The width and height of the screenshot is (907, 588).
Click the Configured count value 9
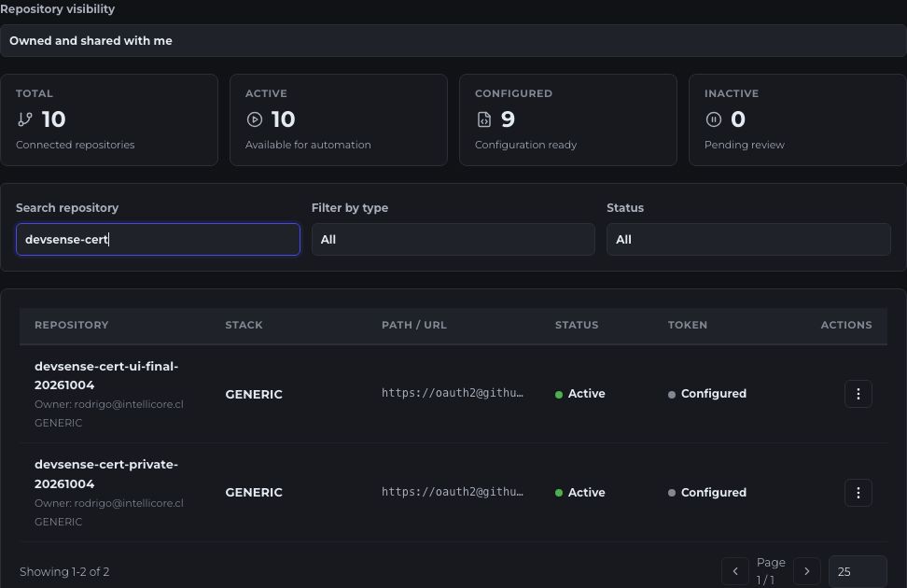pos(508,119)
